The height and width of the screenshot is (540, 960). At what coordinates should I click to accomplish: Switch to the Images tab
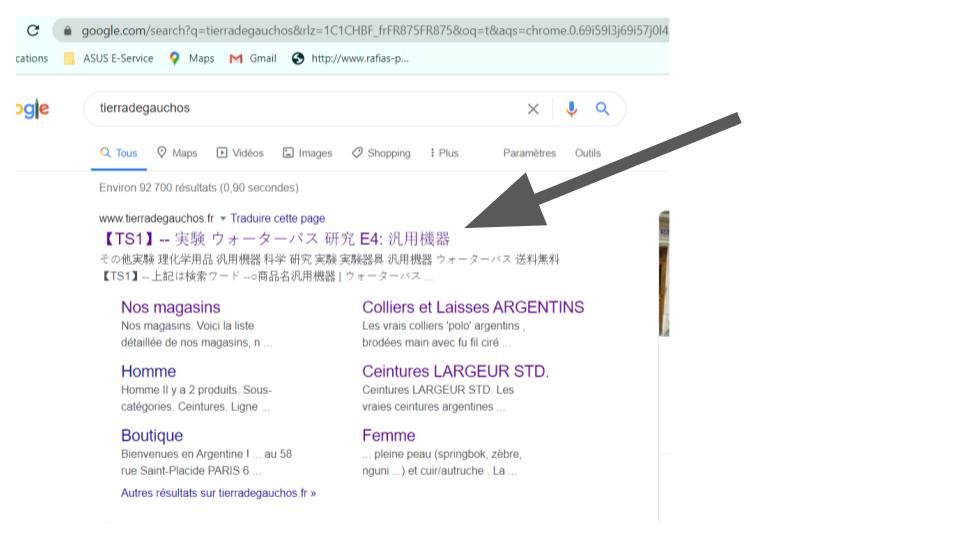[x=307, y=153]
